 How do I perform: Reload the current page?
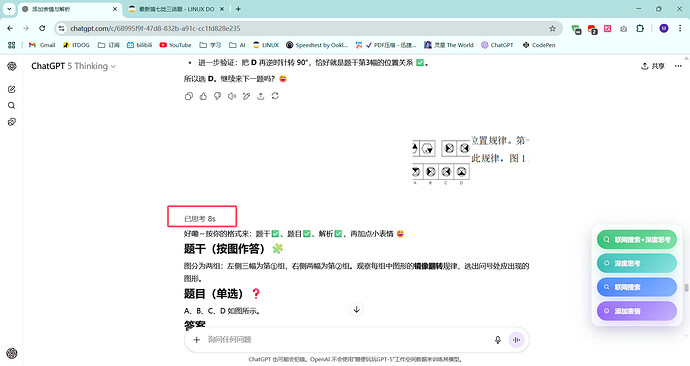pyautogui.click(x=42, y=28)
